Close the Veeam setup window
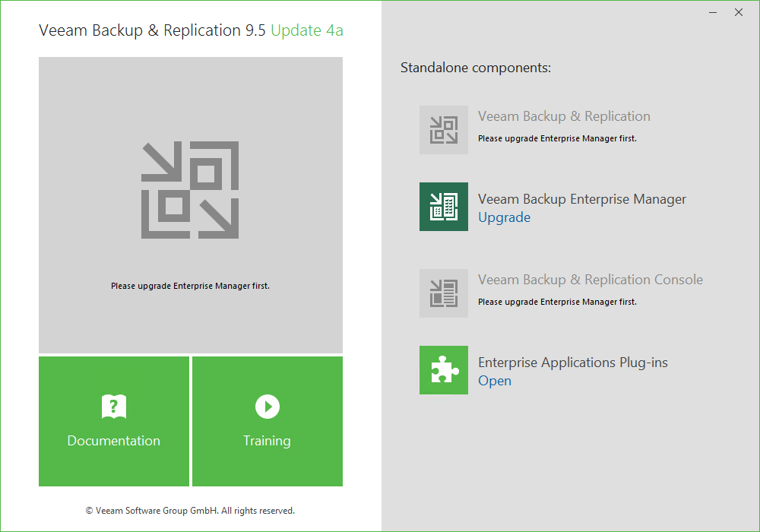The width and height of the screenshot is (760, 532). pyautogui.click(x=739, y=13)
